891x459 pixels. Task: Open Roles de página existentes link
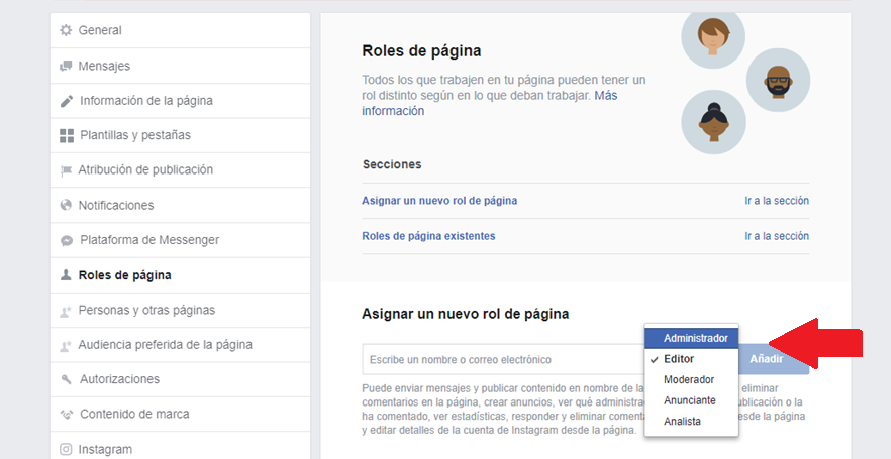pos(428,236)
